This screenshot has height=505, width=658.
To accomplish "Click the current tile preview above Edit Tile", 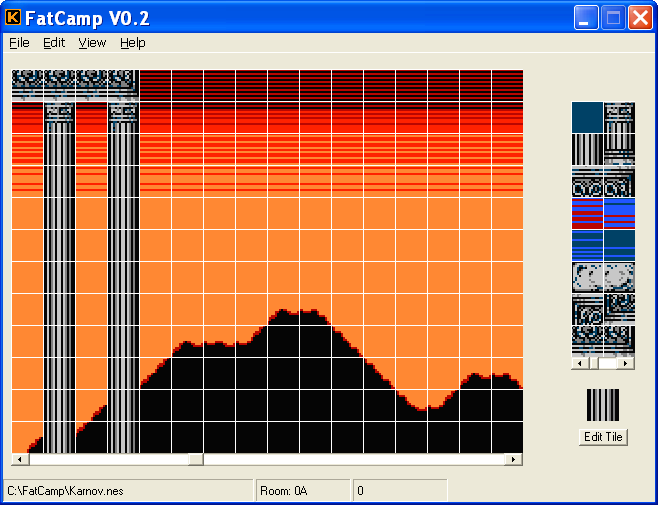I will click(603, 405).
